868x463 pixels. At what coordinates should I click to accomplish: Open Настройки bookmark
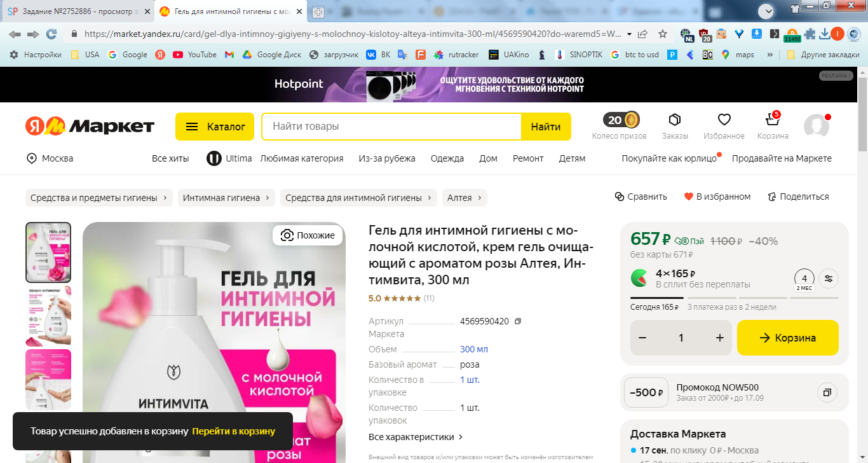pyautogui.click(x=36, y=55)
